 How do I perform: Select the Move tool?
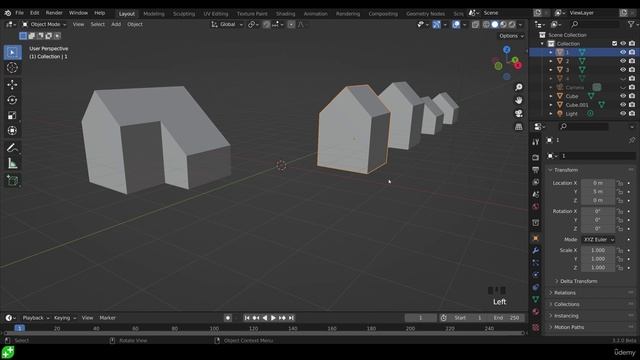point(12,84)
